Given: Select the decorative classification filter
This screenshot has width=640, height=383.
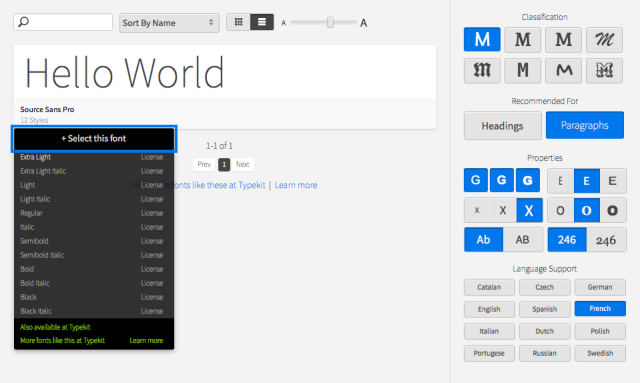Looking at the screenshot, I should click(x=604, y=71).
